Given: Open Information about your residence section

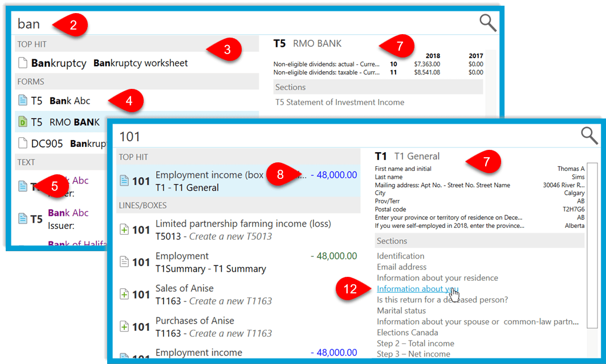Looking at the screenshot, I should click(437, 278).
